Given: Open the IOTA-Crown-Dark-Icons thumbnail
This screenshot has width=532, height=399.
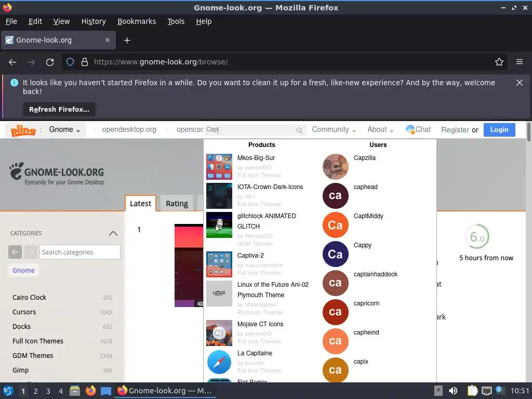Looking at the screenshot, I should 219,196.
